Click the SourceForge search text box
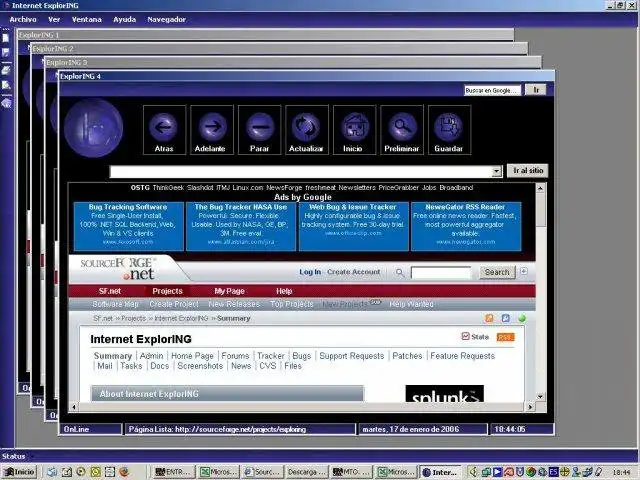 point(441,273)
